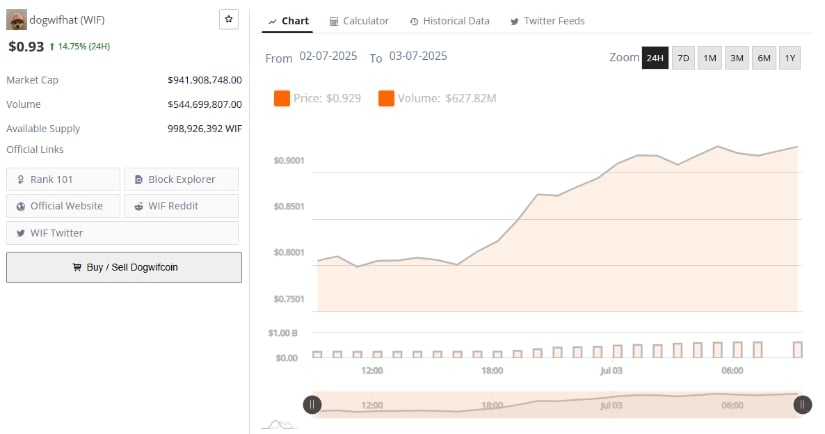Open the Historical Data tab
Image resolution: width=825 pixels, height=434 pixels.
[449, 21]
